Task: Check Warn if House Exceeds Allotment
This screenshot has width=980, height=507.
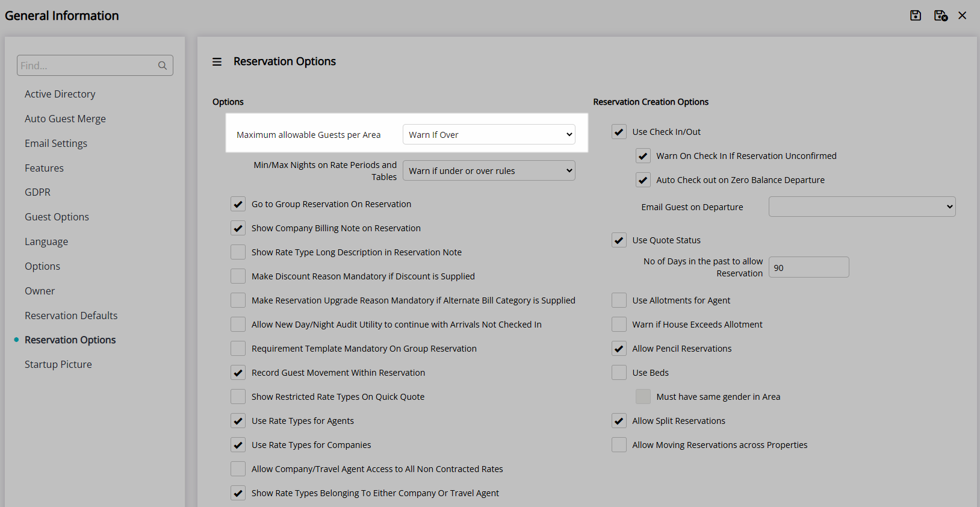Action: pos(619,325)
